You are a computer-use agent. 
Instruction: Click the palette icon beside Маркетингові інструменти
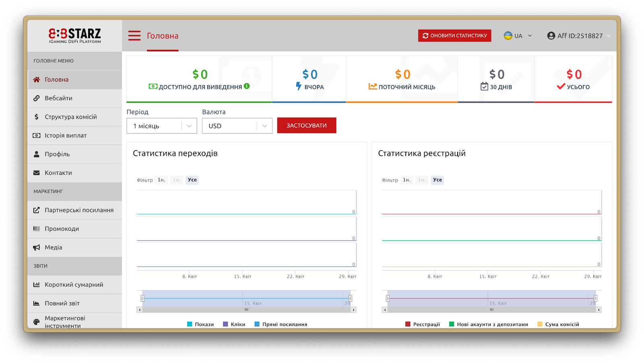[x=37, y=322]
